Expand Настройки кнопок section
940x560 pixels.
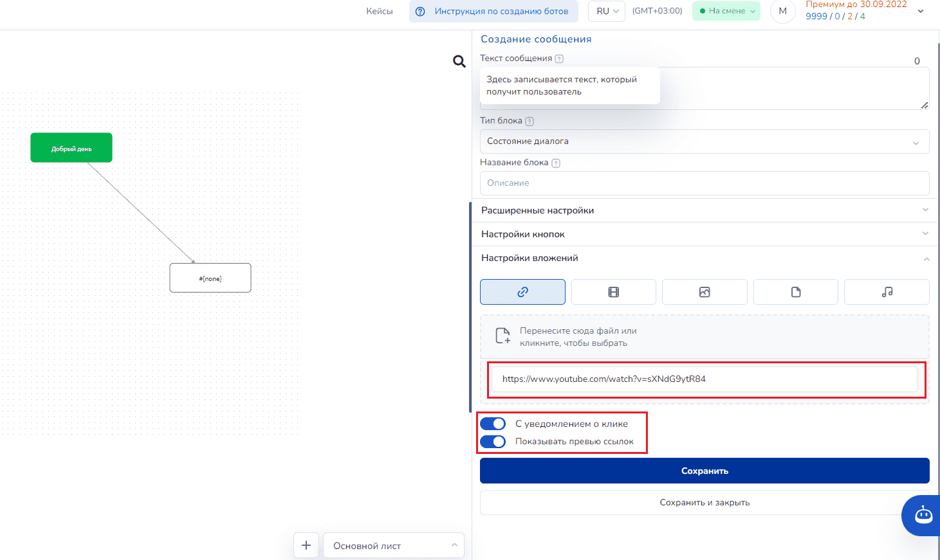[705, 234]
